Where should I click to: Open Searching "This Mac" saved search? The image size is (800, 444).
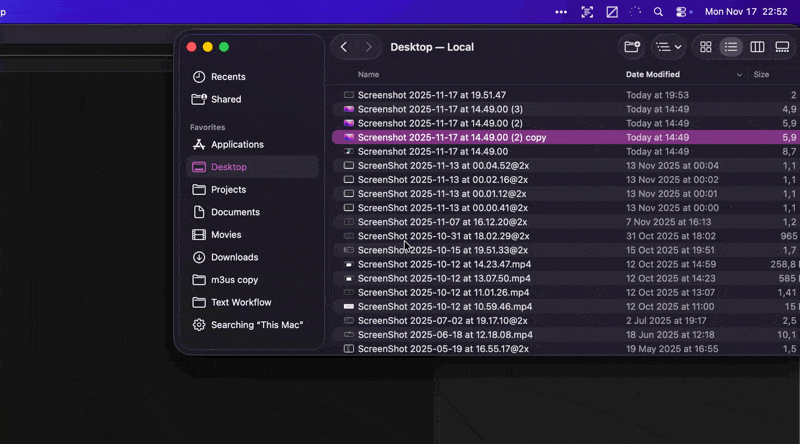(x=256, y=325)
